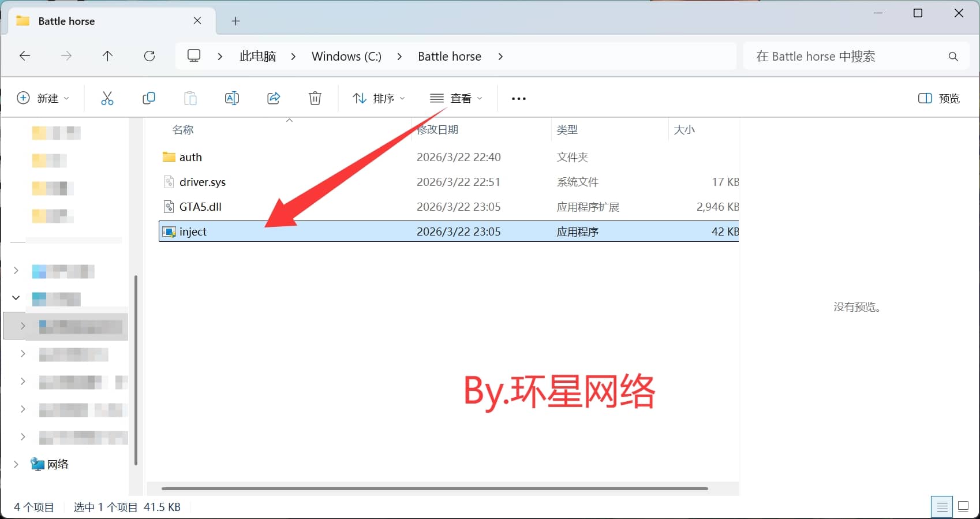Viewport: 980px width, 519px height.
Task: Expand the 网络 tree node
Action: 16,464
